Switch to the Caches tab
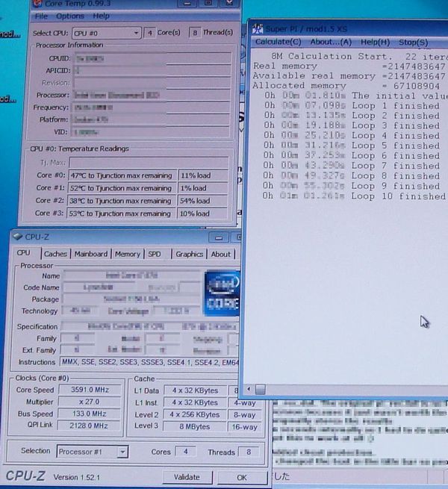The height and width of the screenshot is (489, 448). pos(55,254)
